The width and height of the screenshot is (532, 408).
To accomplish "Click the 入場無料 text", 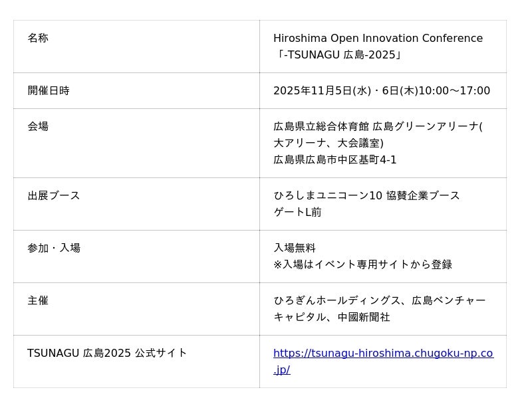I will click(295, 248).
